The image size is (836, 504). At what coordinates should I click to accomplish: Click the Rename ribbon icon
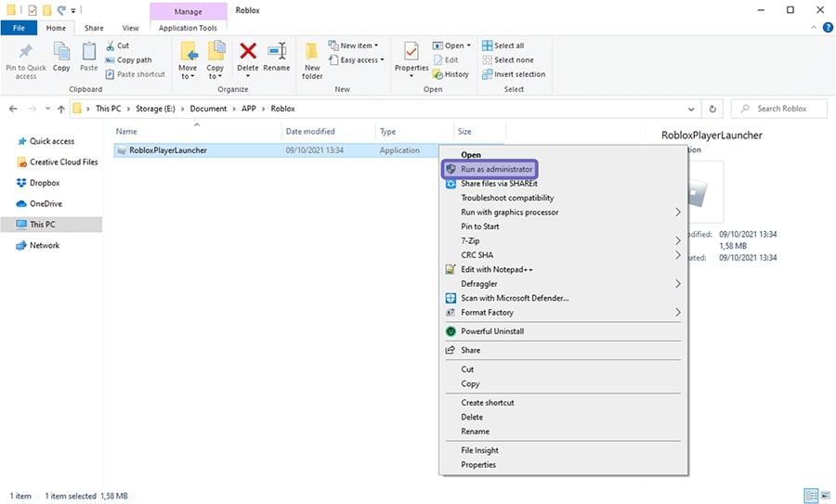click(277, 51)
